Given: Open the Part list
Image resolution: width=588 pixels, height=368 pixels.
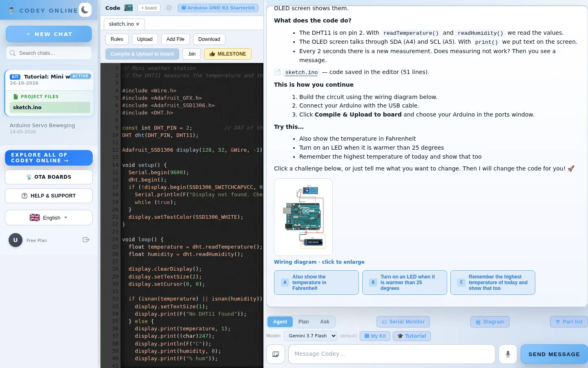Looking at the screenshot, I should tap(569, 322).
